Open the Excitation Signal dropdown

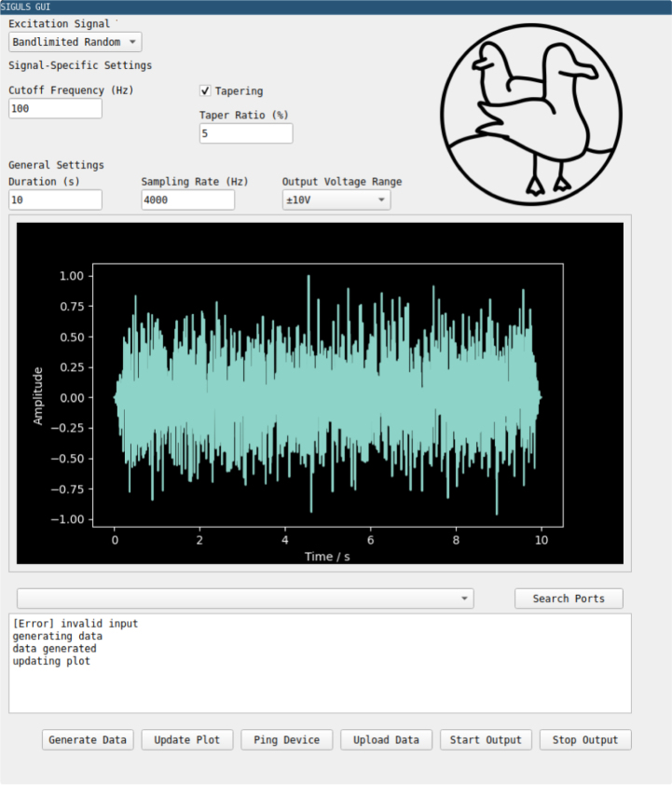click(x=75, y=42)
